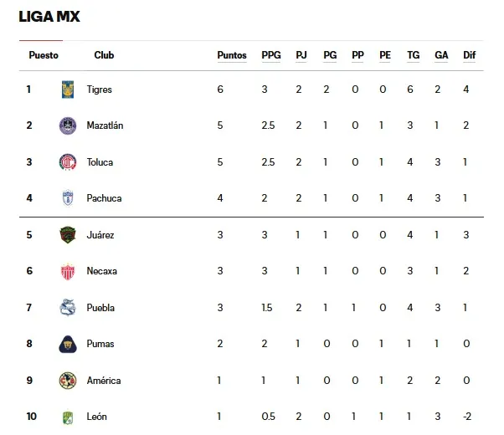Click the Toluca club crest icon

click(68, 162)
